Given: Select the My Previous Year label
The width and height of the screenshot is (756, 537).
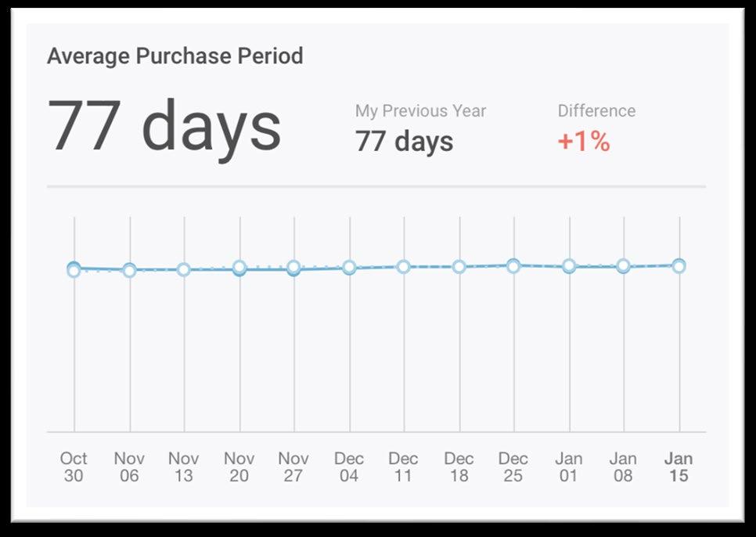Looking at the screenshot, I should (x=420, y=111).
